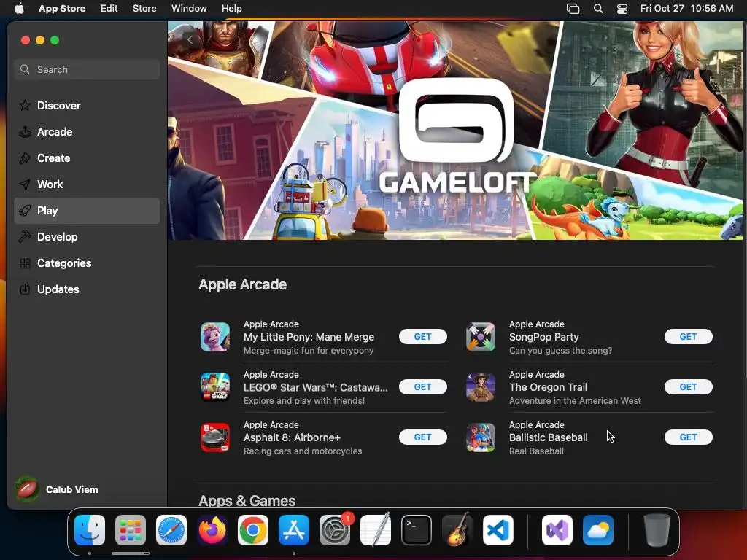Go back using the back chevron
This screenshot has height=560, width=747.
click(190, 40)
